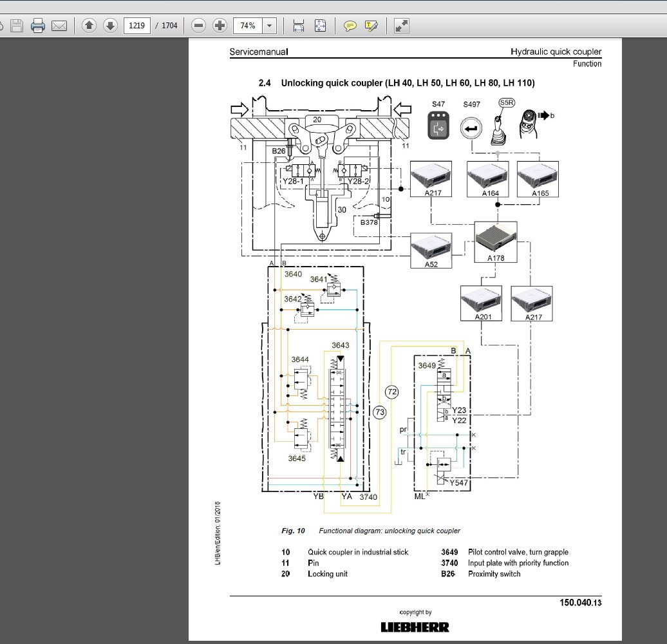Click the circled 73 line marker
The image size is (667, 644).
[x=379, y=412]
